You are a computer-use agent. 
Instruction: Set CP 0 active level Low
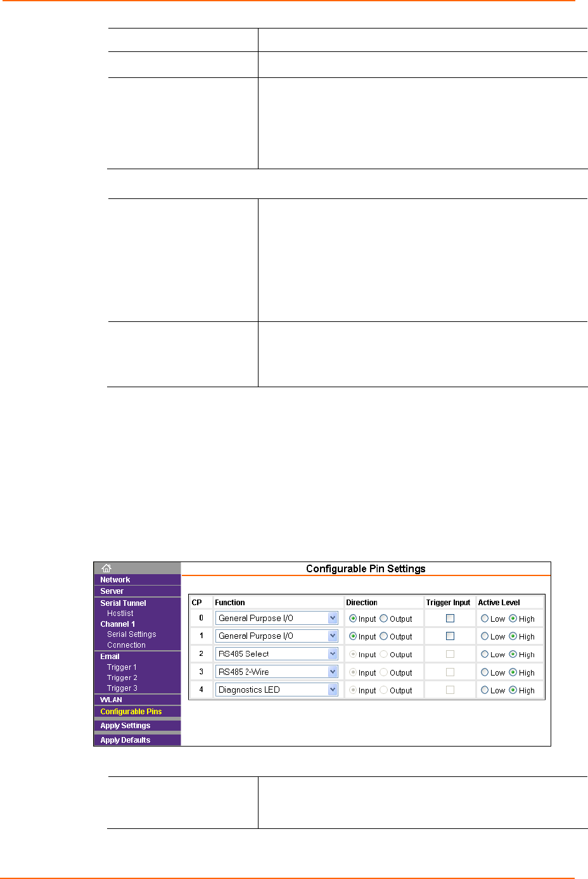485,619
